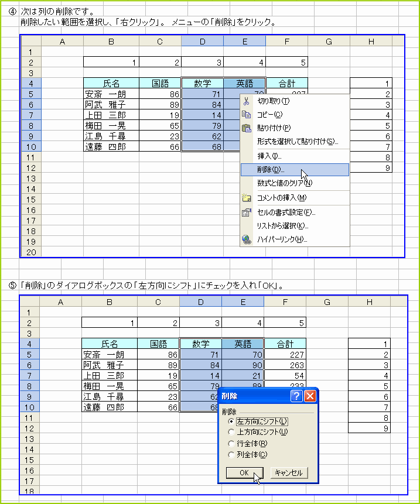Click キャンセル in the 削除 dialog
Viewport: 420px width, 504px height.
289,472
